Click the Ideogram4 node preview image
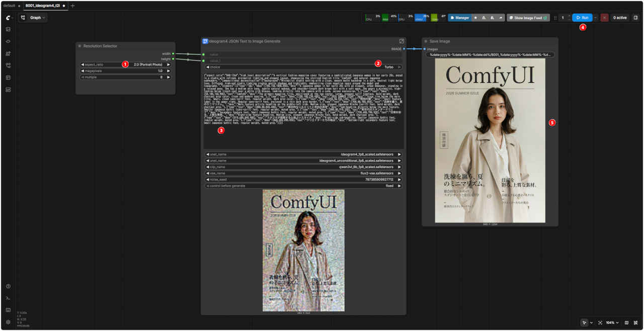The image size is (644, 331). click(303, 251)
